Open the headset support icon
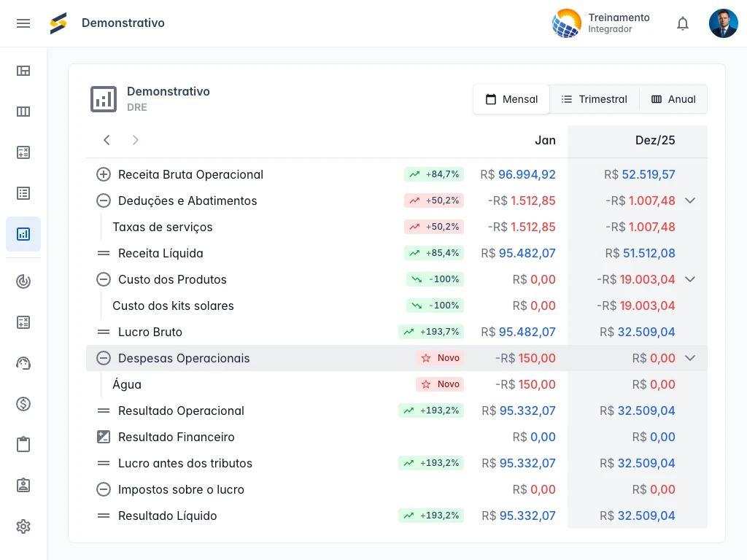 tap(23, 363)
